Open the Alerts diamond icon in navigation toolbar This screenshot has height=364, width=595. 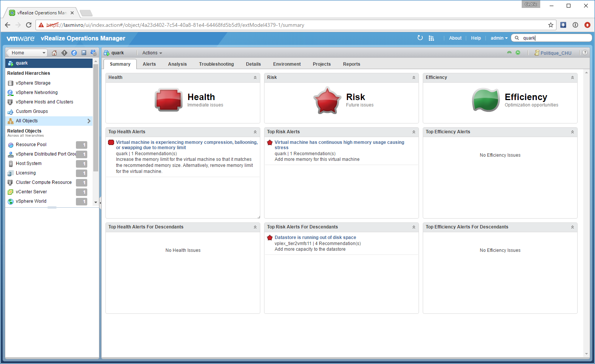[64, 53]
